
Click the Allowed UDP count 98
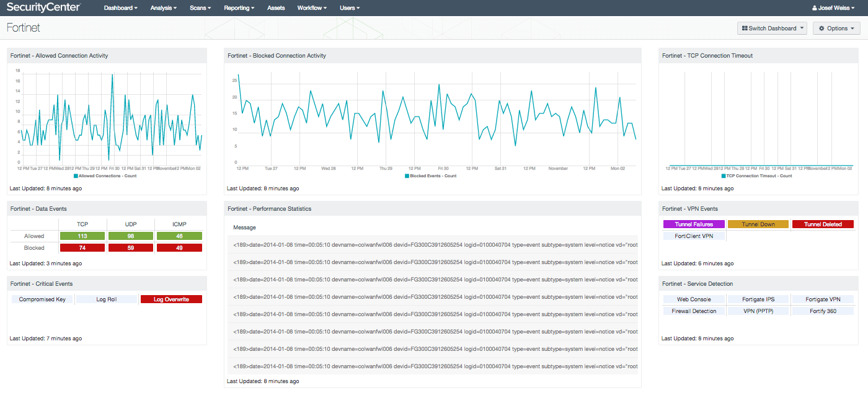click(131, 236)
